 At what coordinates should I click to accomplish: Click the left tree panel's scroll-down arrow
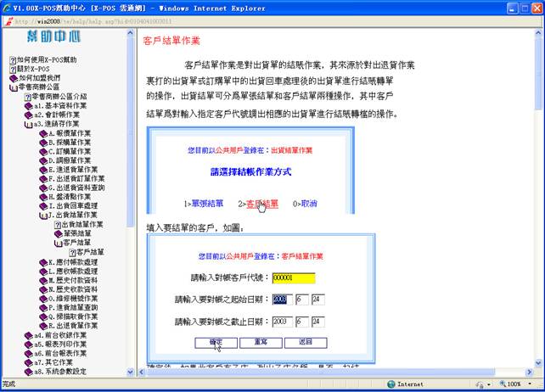coord(130,373)
